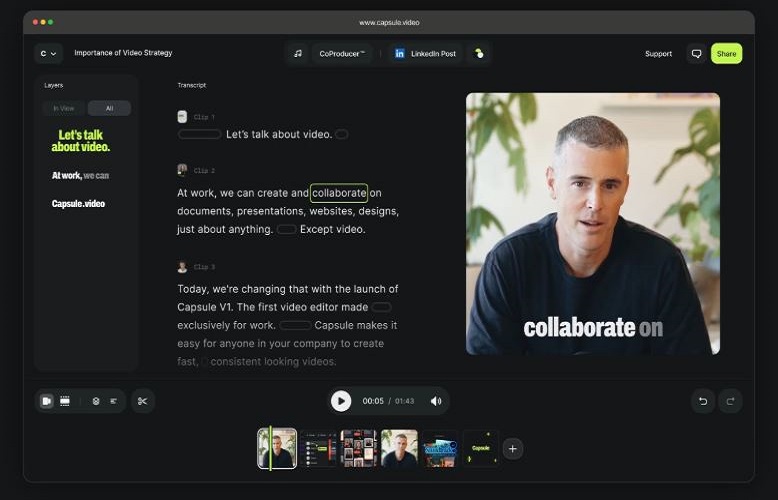The image size is (778, 500).
Task: Click the captions alignment icon in bottom toolbar
Action: click(x=114, y=401)
